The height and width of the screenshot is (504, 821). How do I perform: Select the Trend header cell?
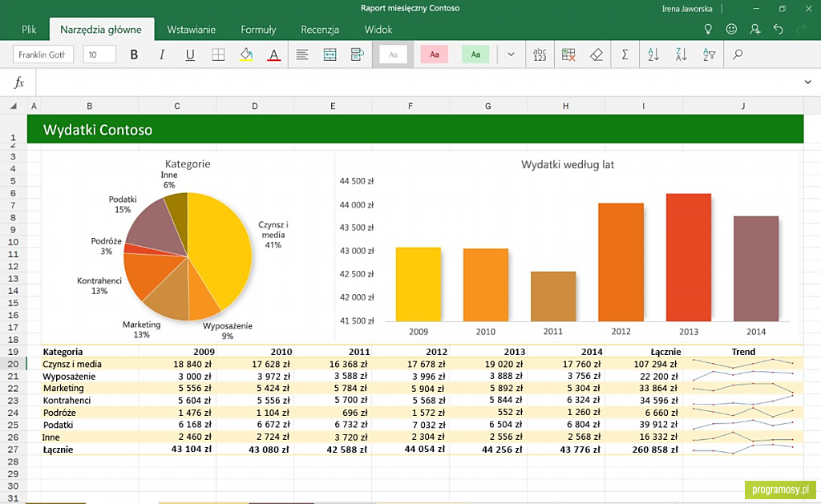click(743, 352)
